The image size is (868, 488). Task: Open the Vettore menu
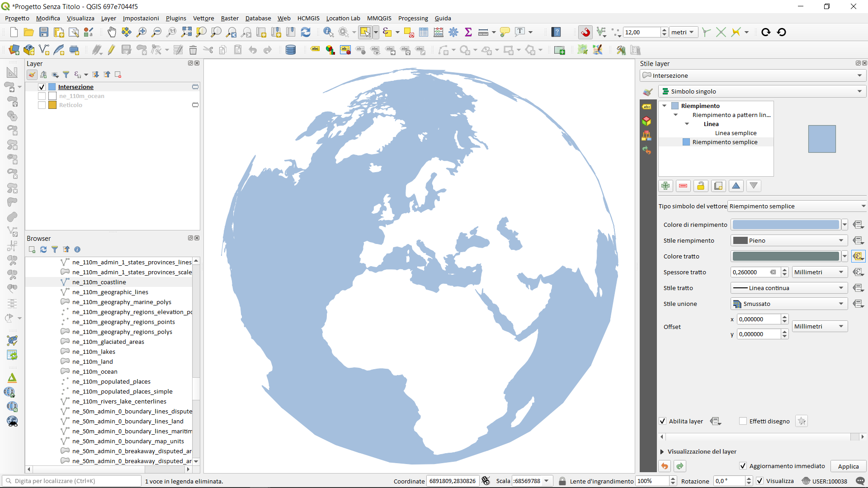click(x=203, y=18)
